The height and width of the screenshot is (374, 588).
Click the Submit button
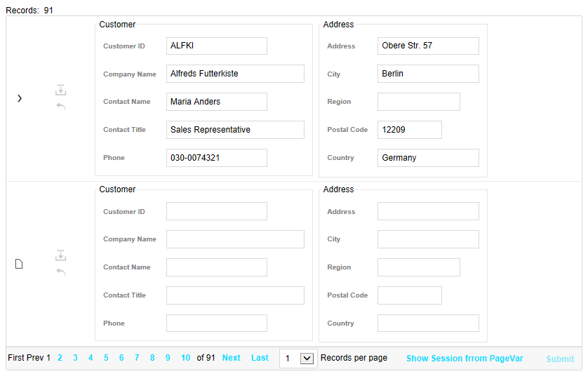tap(560, 359)
